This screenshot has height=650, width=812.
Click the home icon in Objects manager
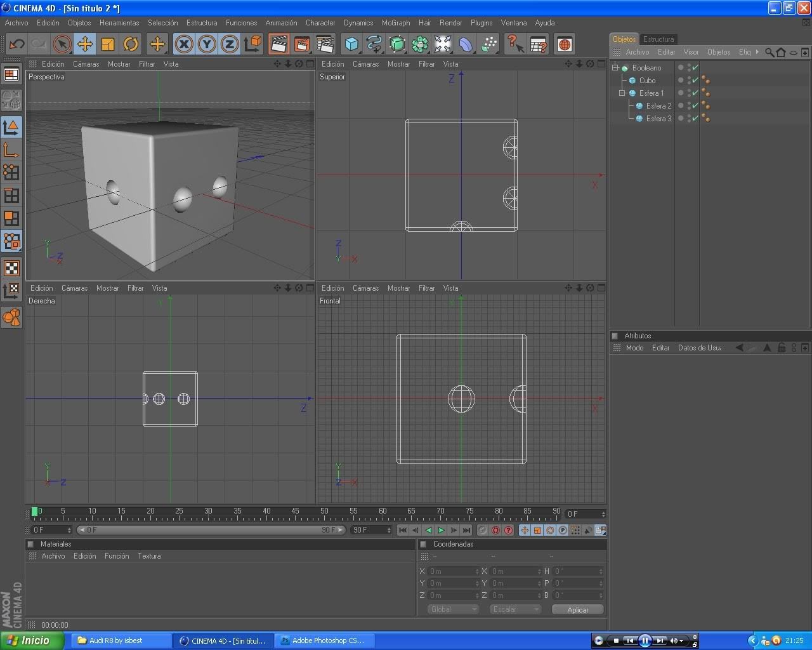[781, 52]
